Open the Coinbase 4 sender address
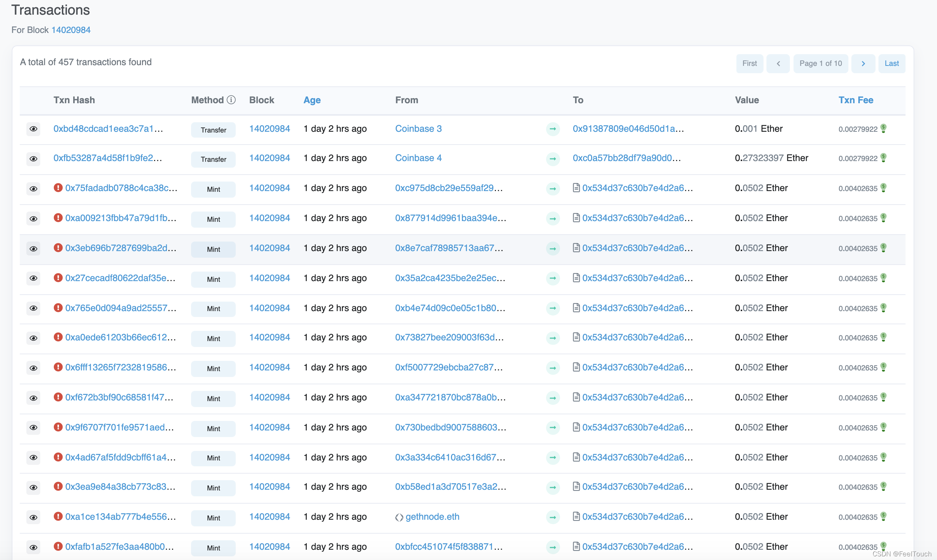 tap(418, 158)
